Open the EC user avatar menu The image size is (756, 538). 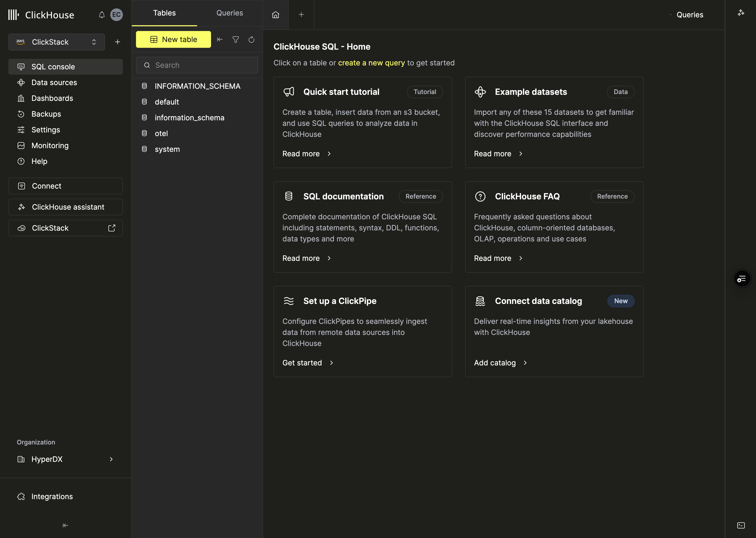tap(116, 15)
